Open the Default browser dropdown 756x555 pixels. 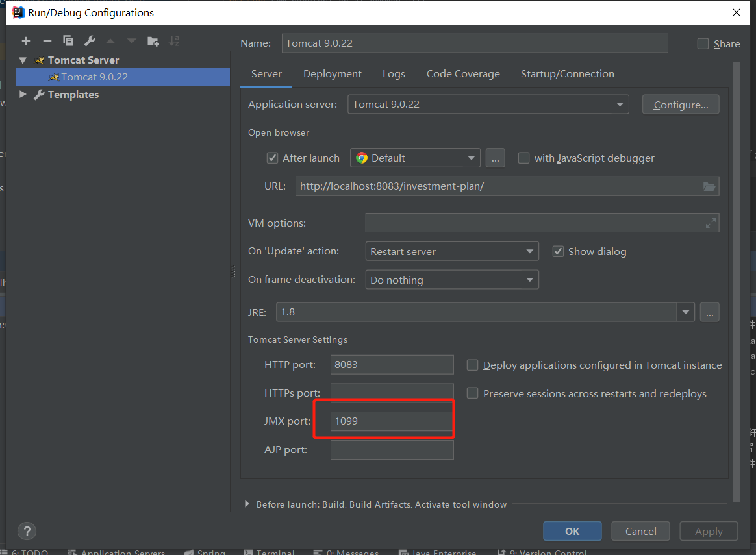coord(415,158)
